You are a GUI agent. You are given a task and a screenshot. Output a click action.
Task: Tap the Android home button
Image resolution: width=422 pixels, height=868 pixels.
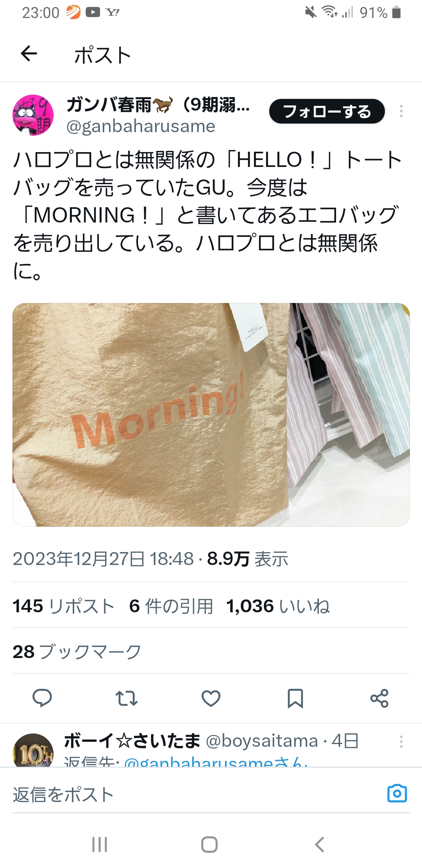(x=209, y=845)
